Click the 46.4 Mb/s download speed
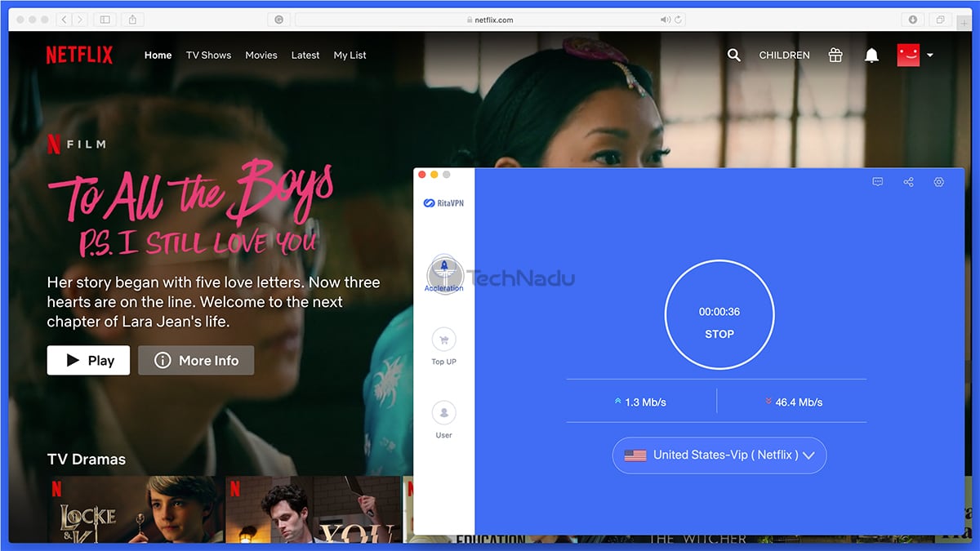Viewport: 980px width, 551px height. click(799, 402)
